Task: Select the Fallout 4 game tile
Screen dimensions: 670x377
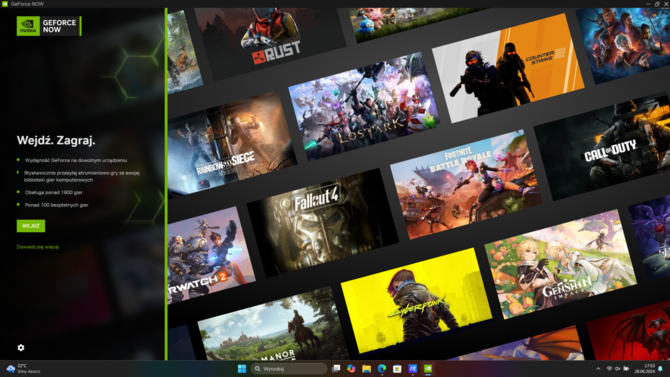Action: pos(323,223)
